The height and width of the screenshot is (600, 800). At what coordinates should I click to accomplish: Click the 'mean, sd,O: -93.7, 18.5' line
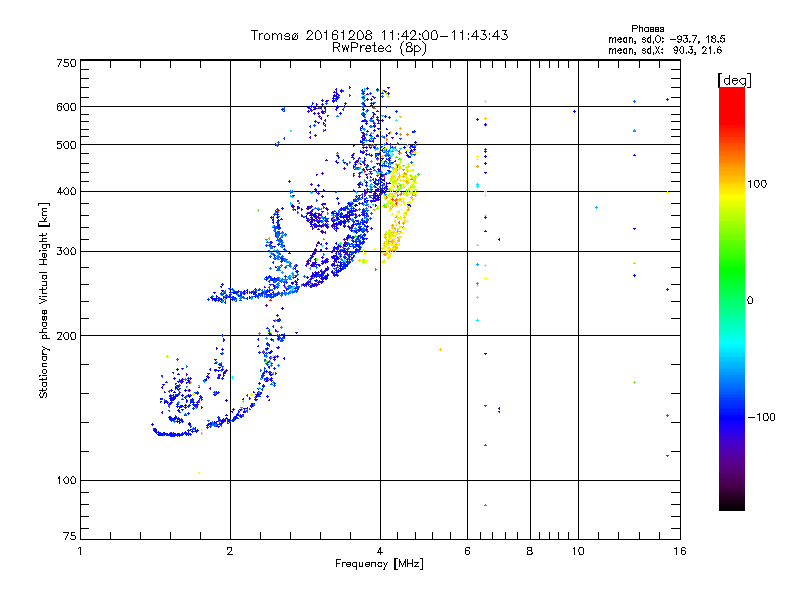coord(666,39)
